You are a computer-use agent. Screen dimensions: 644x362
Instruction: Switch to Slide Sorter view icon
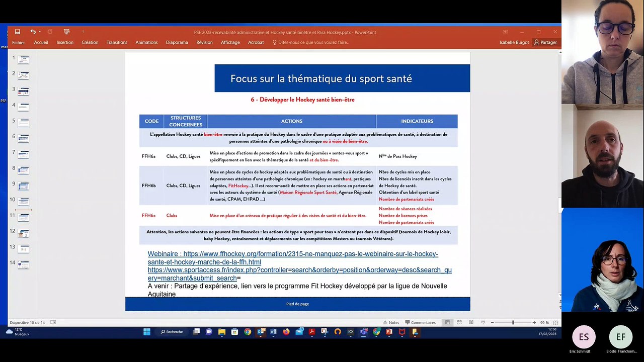(x=459, y=322)
